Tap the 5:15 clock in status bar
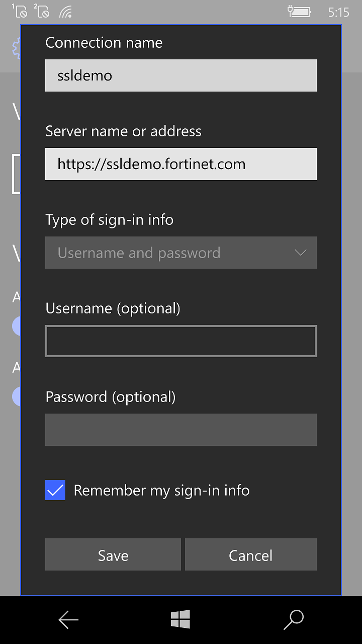Viewport: 362px width, 644px height. pos(338,12)
